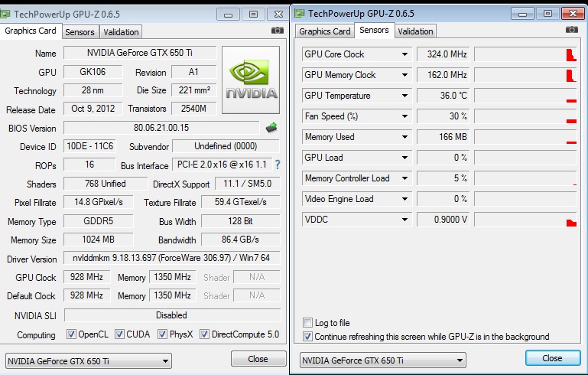The image size is (588, 375).
Task: Select Sensors tab in right window
Action: click(x=374, y=30)
